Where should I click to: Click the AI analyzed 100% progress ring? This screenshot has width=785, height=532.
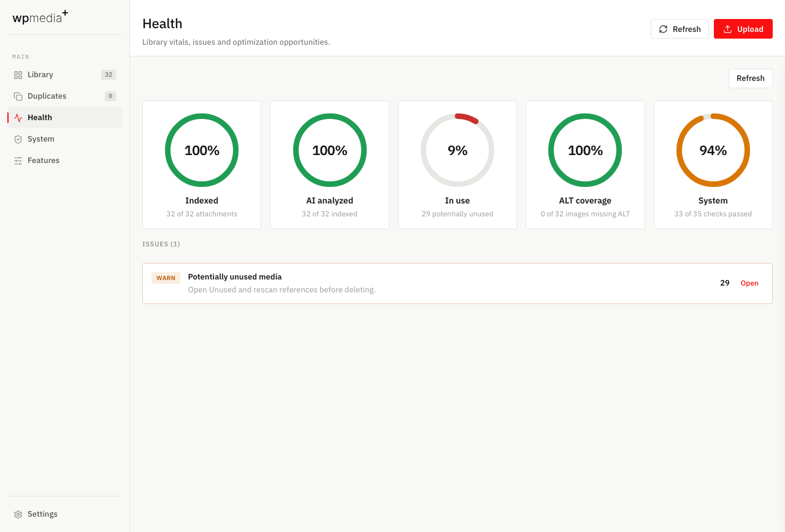click(x=330, y=150)
